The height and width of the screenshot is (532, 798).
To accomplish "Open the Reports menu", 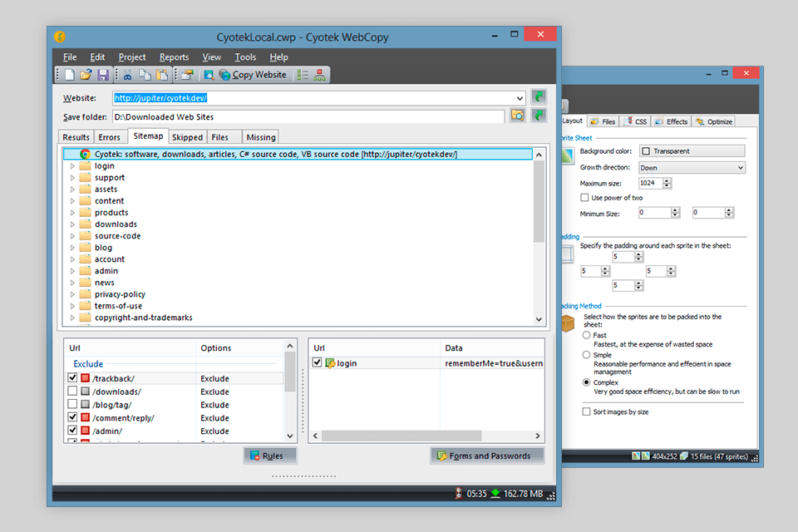I will pos(174,57).
